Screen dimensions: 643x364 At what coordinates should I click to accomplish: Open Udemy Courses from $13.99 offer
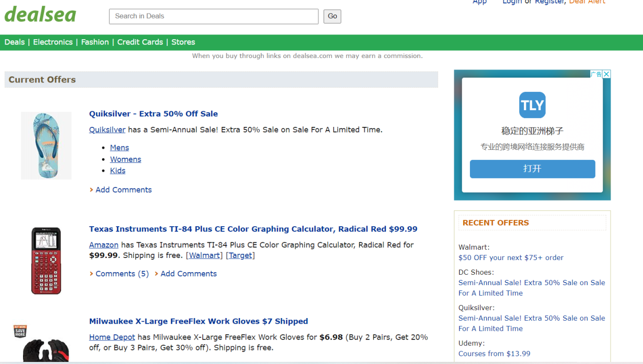point(494,354)
